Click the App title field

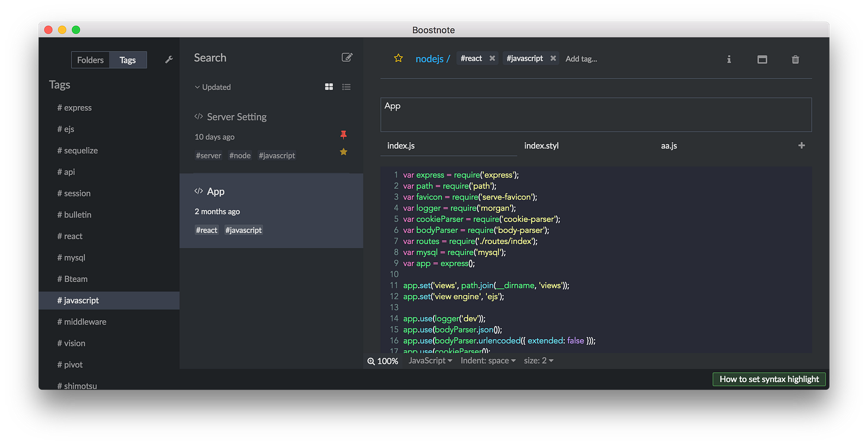pos(596,115)
